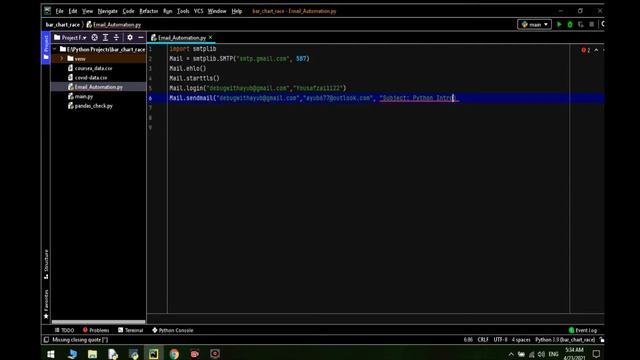Toggle the Favorites tool window strip button
The image size is (640, 360).
point(46,304)
